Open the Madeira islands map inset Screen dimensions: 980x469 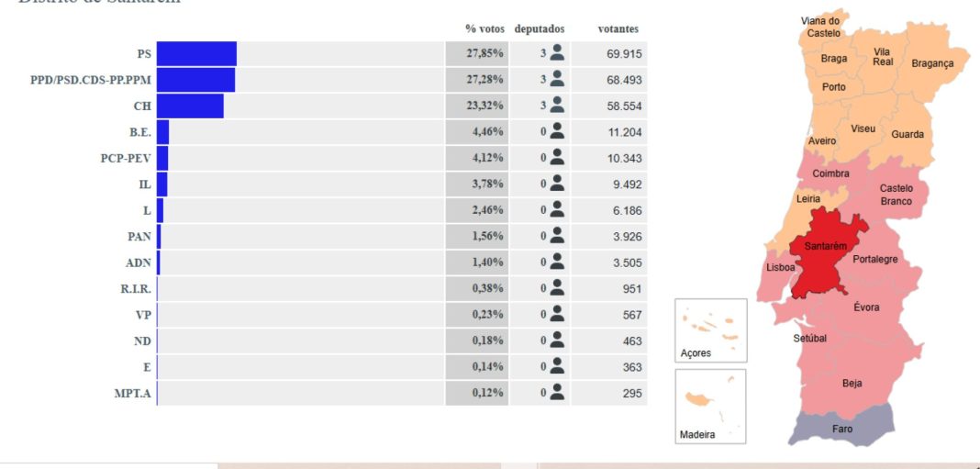pos(710,406)
